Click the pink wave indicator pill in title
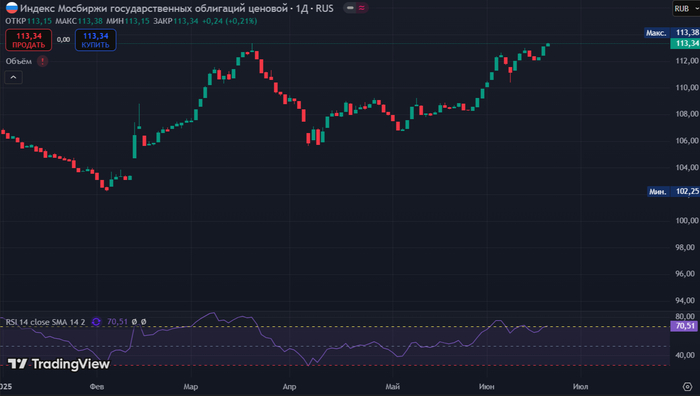This screenshot has width=700, height=396. pos(361,8)
